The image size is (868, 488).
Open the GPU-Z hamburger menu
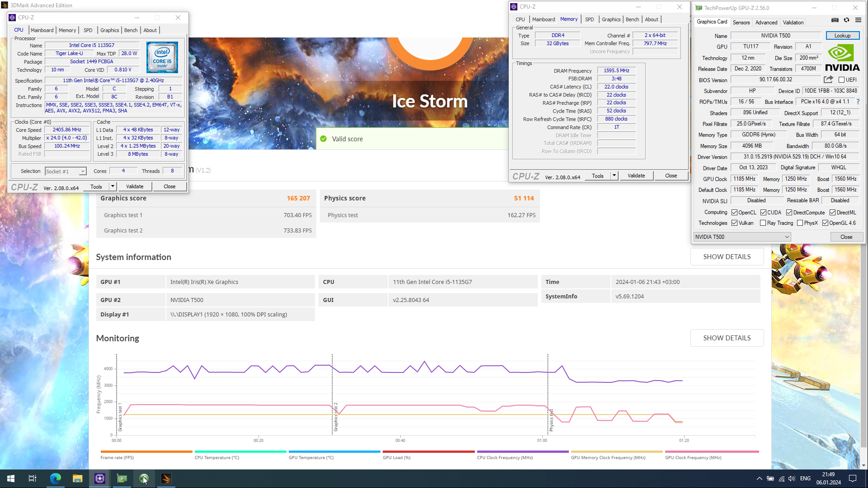click(858, 20)
